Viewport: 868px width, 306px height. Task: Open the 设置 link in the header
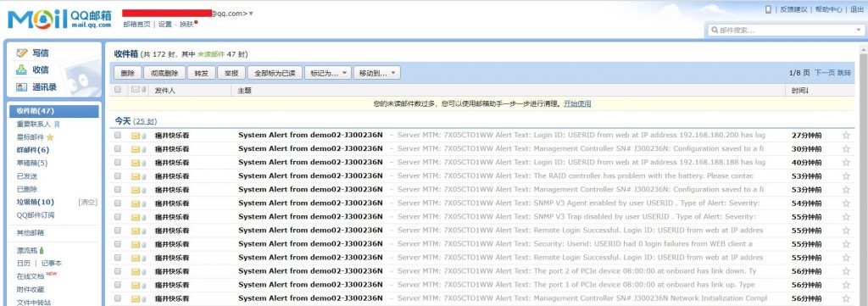(165, 25)
